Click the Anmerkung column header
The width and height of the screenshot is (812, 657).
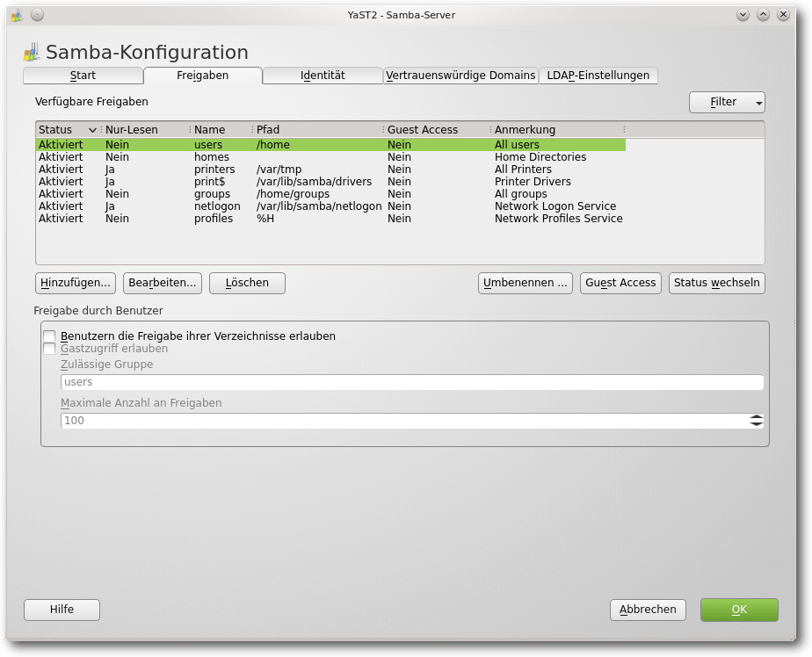[x=558, y=129]
